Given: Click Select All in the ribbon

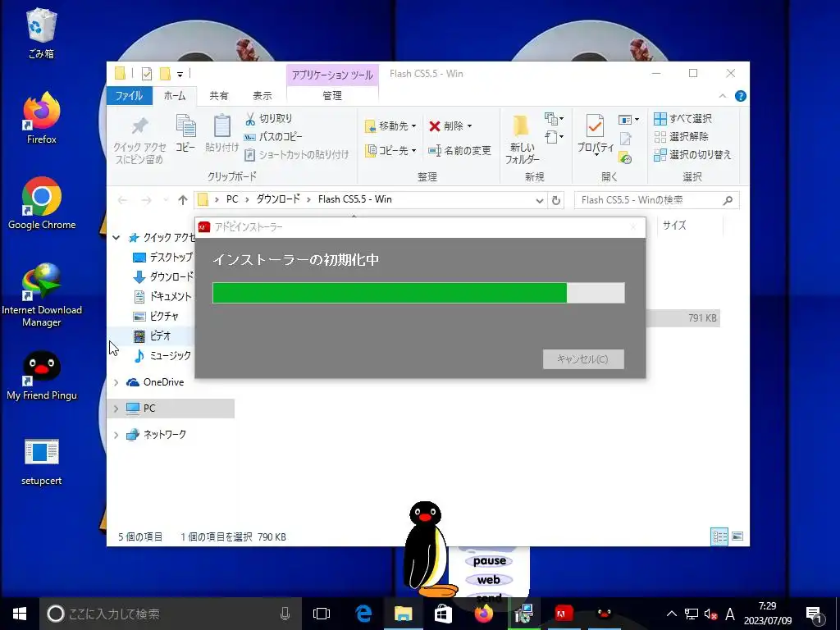Looking at the screenshot, I should point(683,118).
